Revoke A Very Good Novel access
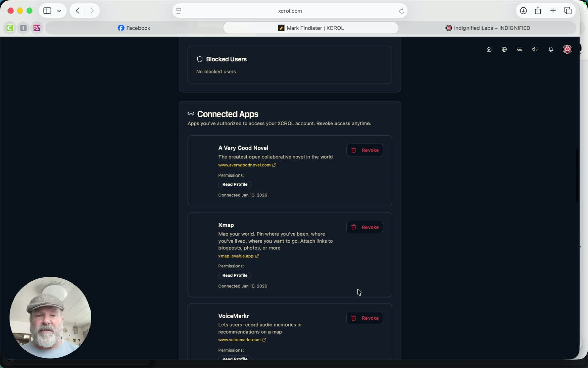This screenshot has width=588, height=368. coord(365,150)
